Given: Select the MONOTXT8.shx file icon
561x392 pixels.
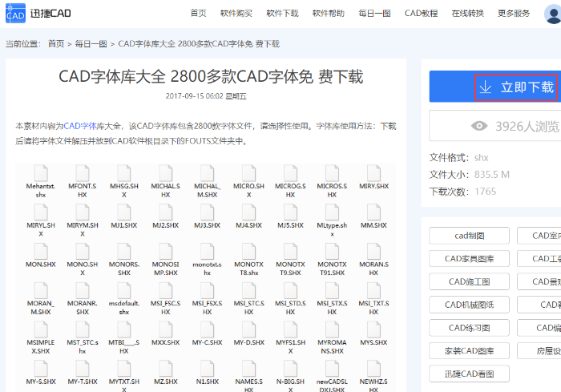Looking at the screenshot, I should (x=248, y=251).
